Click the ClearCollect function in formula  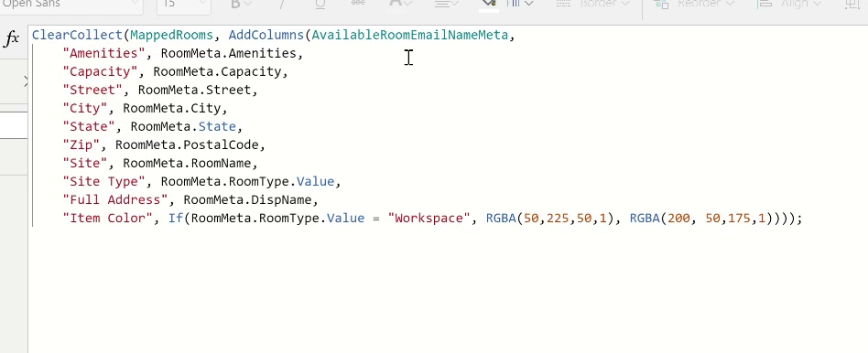point(77,35)
